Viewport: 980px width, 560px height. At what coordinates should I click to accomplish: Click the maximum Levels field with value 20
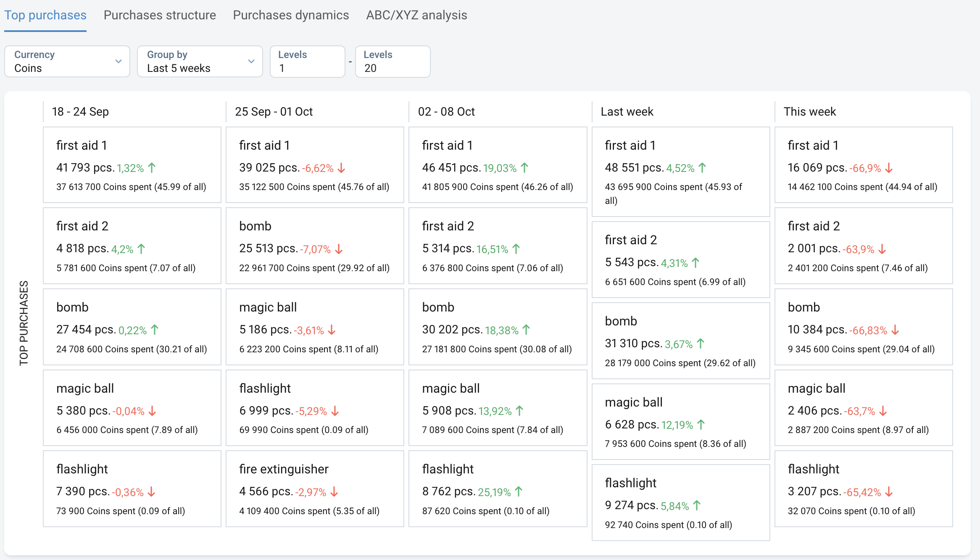(393, 61)
